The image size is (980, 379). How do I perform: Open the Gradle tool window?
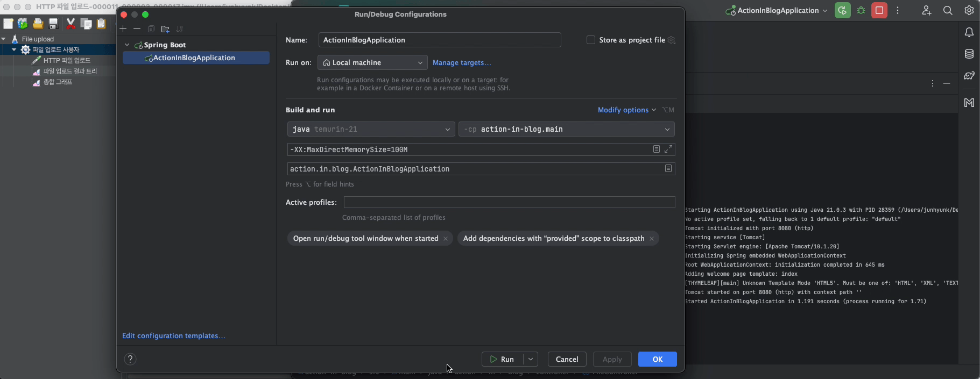969,76
